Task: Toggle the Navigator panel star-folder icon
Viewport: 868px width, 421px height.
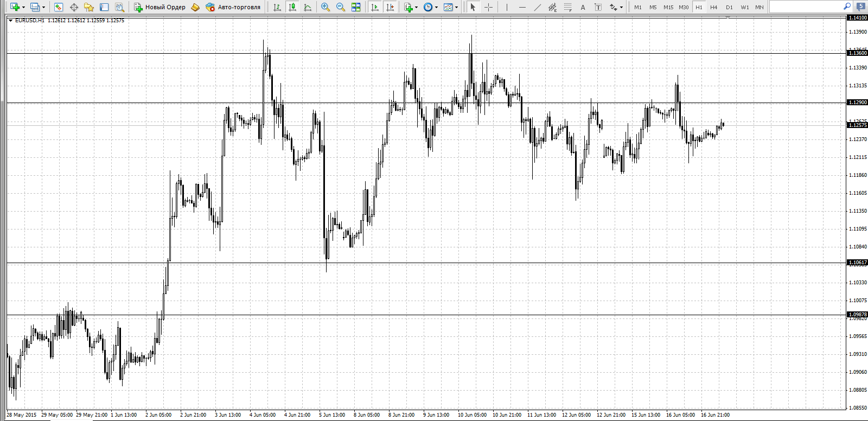Action: click(x=89, y=7)
